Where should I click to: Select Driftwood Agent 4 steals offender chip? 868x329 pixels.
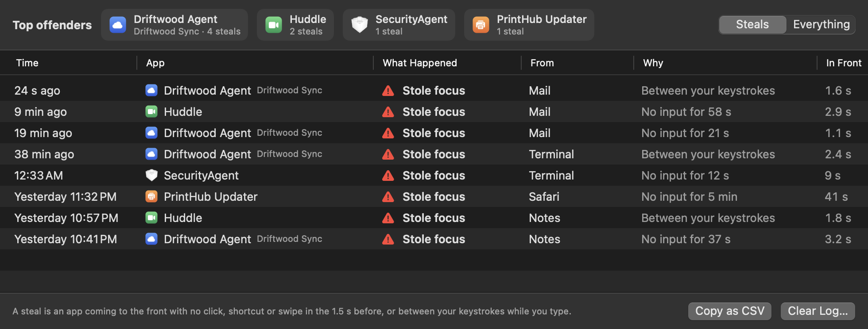[x=174, y=25]
